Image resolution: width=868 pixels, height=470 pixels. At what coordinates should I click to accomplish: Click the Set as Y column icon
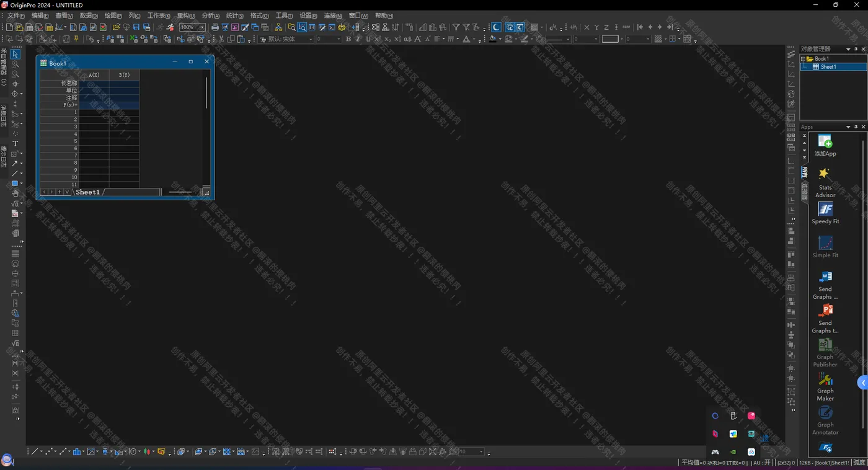(596, 27)
